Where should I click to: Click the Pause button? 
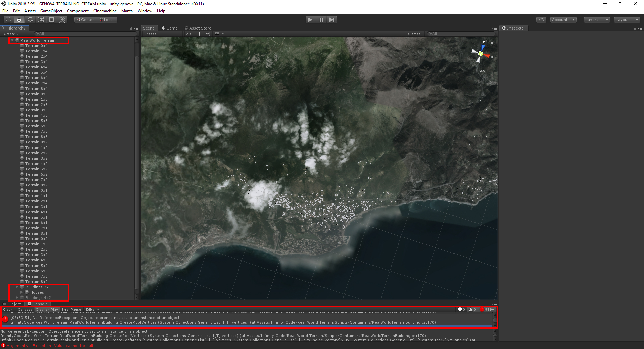[x=321, y=20]
